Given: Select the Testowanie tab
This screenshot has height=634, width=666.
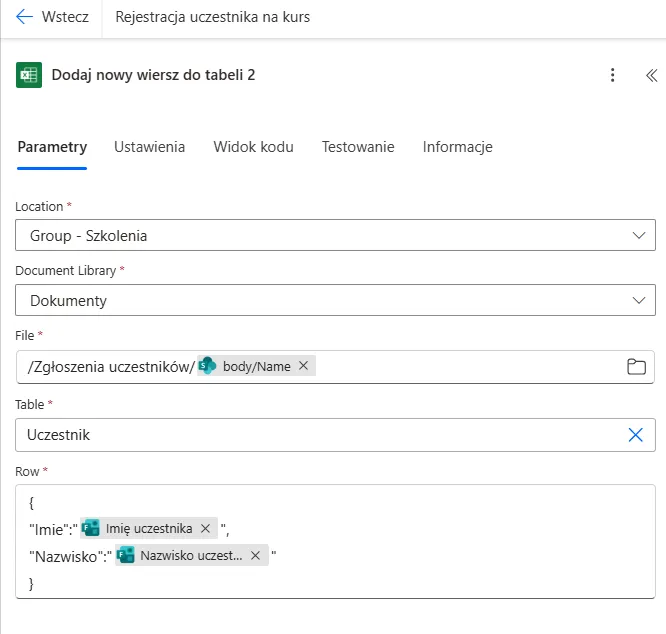Looking at the screenshot, I should coord(357,147).
